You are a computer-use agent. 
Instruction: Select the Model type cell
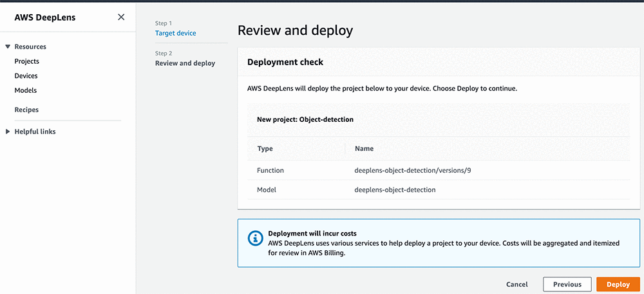(267, 190)
